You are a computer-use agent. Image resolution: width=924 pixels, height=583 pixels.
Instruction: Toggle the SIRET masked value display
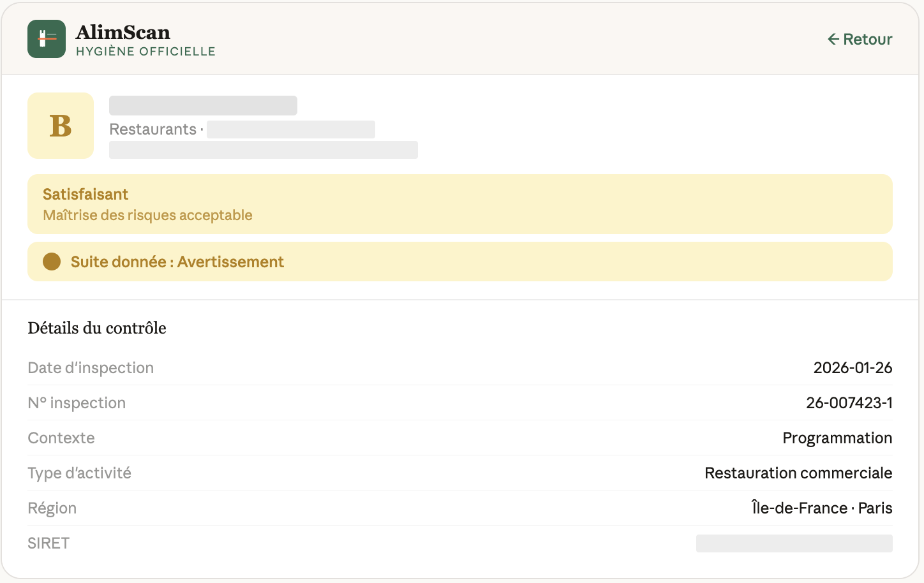click(x=794, y=543)
